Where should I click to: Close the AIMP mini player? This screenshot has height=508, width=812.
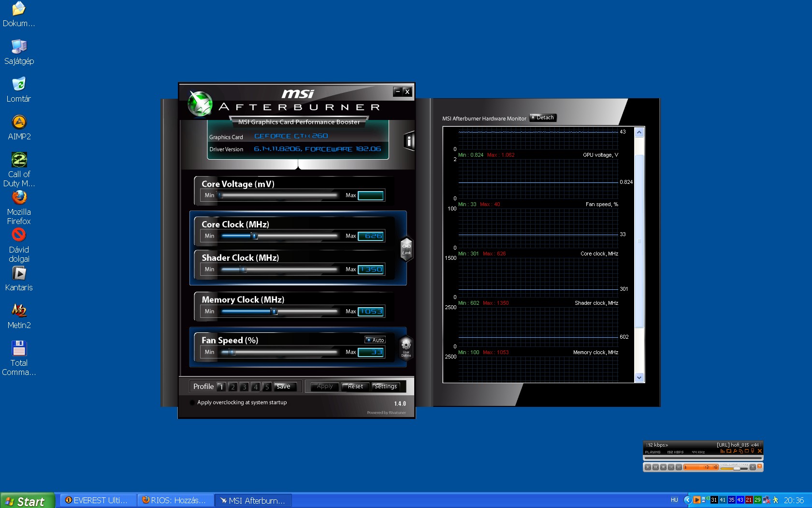click(760, 451)
